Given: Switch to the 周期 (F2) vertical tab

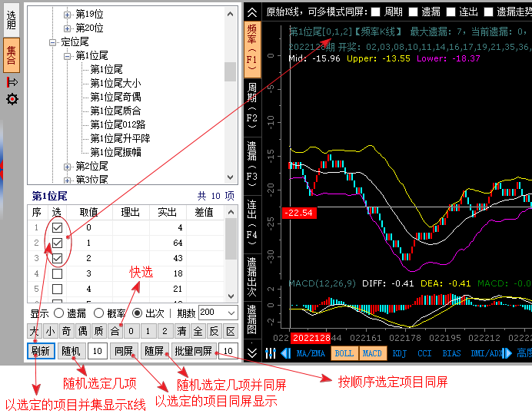Looking at the screenshot, I should (x=252, y=106).
